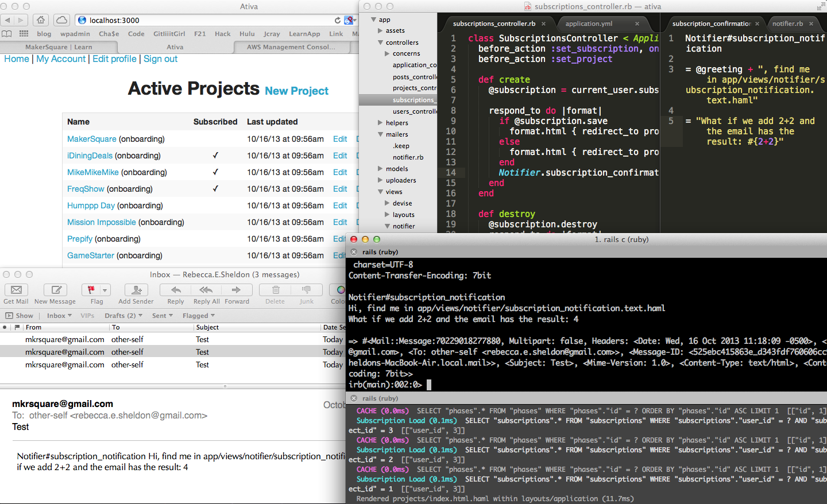The width and height of the screenshot is (827, 504).
Task: Click the Add Sender contact icon
Action: pyautogui.click(x=136, y=290)
